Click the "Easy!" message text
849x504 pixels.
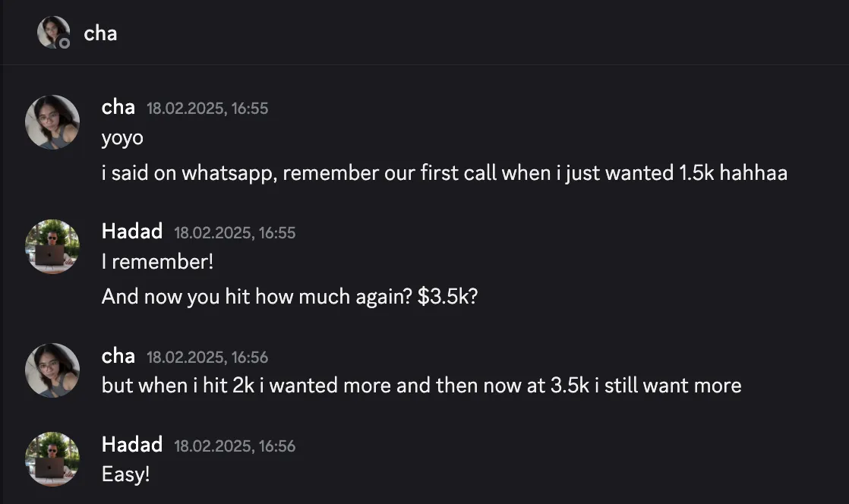pos(125,474)
